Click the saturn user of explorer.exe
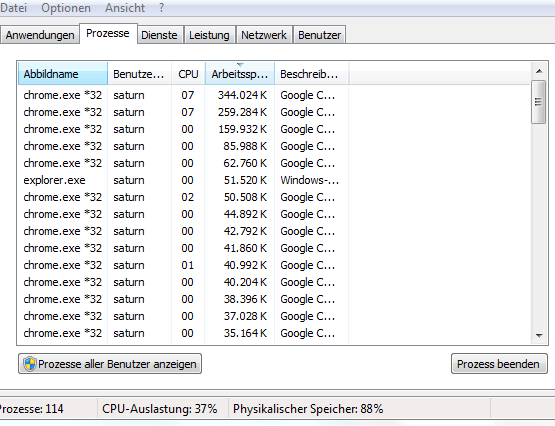This screenshot has width=555, height=426. (x=129, y=180)
